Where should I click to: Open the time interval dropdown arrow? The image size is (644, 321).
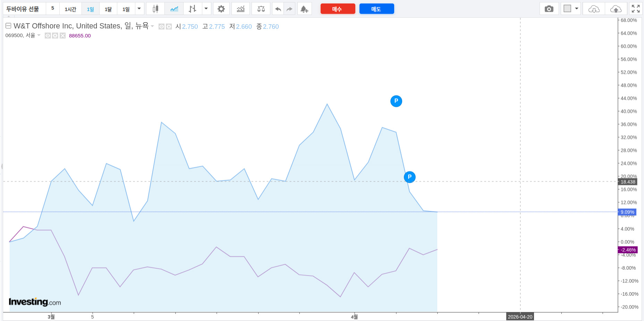139,9
